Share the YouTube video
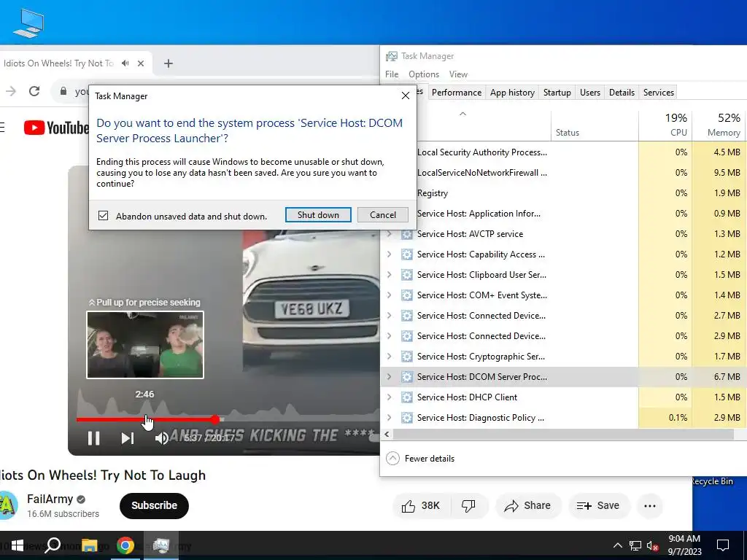The width and height of the screenshot is (747, 560). tap(528, 506)
